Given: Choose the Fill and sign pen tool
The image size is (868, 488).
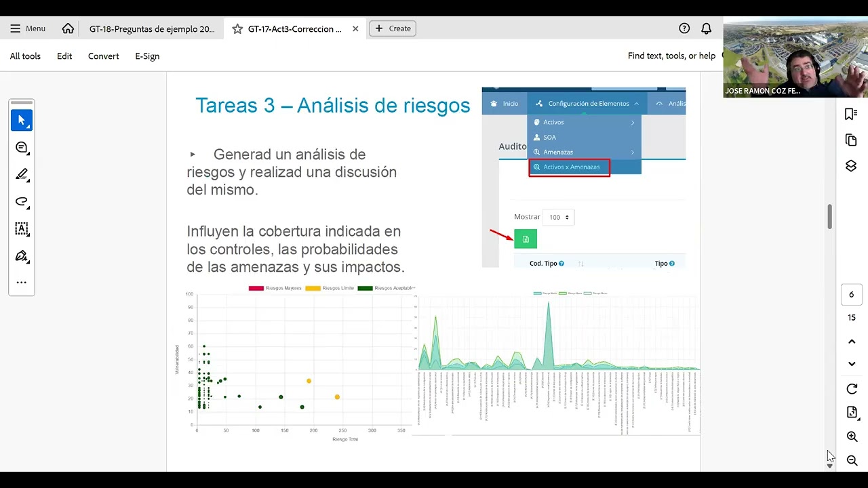Looking at the screenshot, I should point(22,256).
